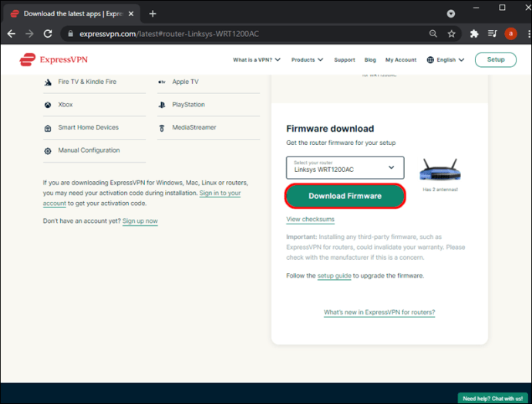
Task: Open the media control icon
Action: pyautogui.click(x=493, y=34)
